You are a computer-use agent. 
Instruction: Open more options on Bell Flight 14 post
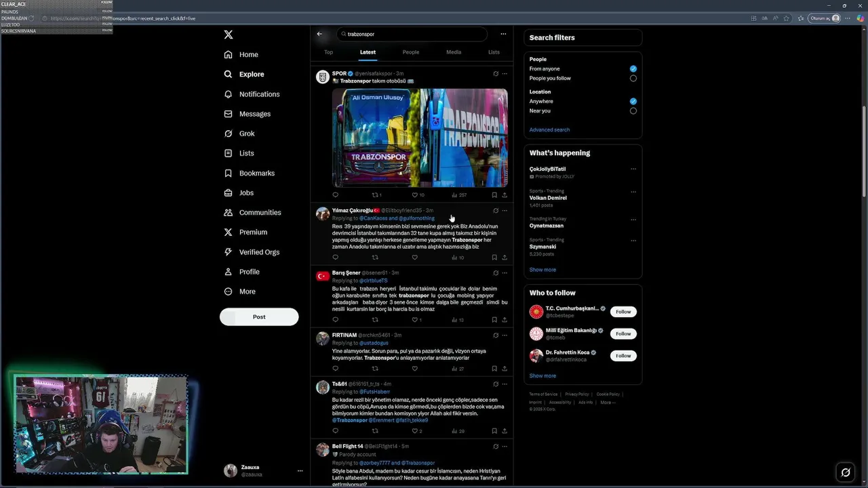(x=505, y=447)
